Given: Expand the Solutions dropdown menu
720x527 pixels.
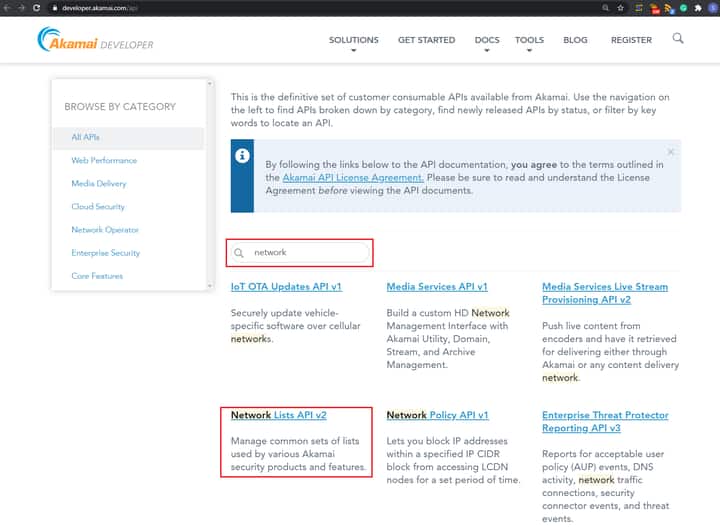Looking at the screenshot, I should (x=353, y=41).
